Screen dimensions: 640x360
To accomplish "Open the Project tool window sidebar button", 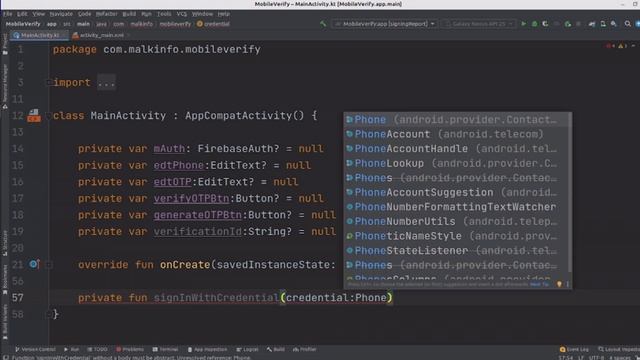I will (5, 45).
